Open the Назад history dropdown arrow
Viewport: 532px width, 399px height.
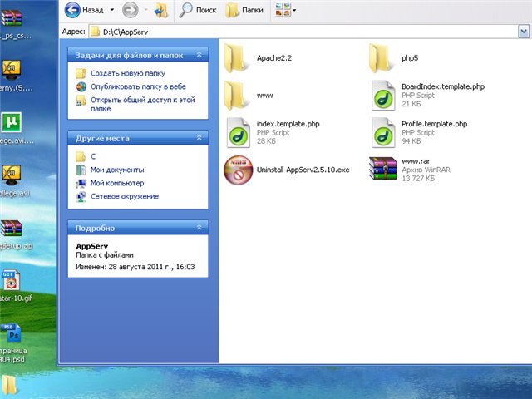(112, 10)
